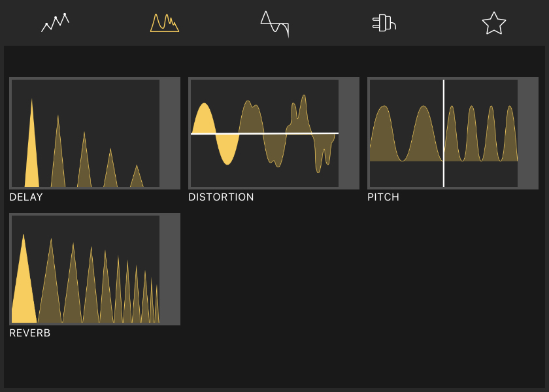This screenshot has width=549, height=392.
Task: Click the REVERB caption text
Action: pos(30,333)
